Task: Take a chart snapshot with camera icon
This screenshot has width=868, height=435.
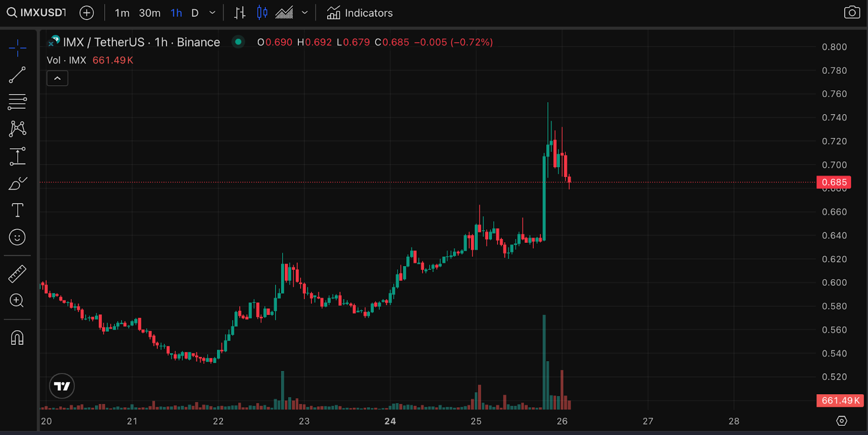Action: coord(852,12)
